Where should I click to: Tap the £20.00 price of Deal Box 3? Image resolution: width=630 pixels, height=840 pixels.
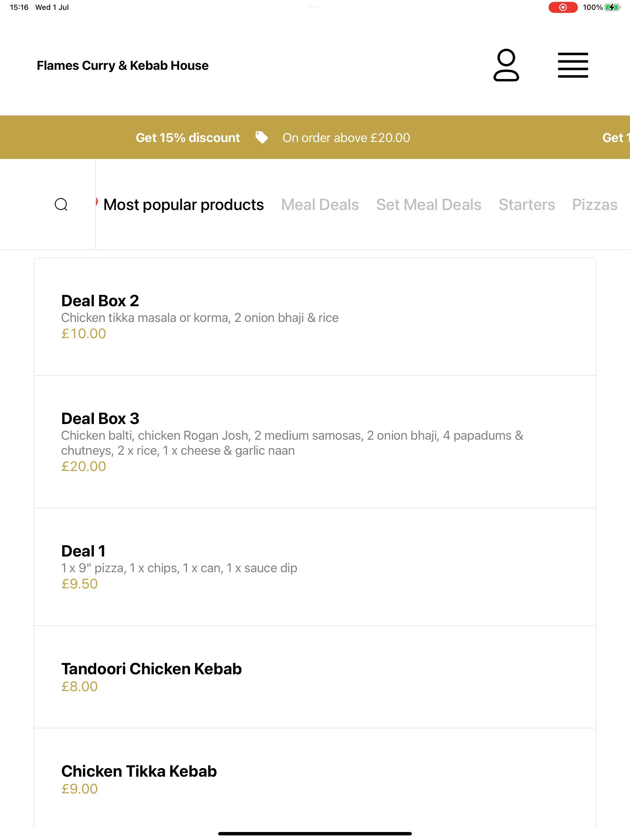click(84, 466)
